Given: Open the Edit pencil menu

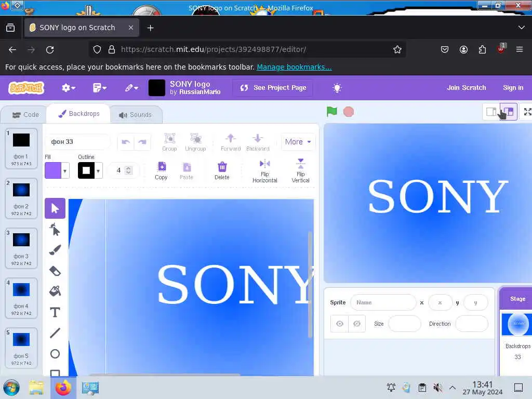Looking at the screenshot, I should coord(131,88).
